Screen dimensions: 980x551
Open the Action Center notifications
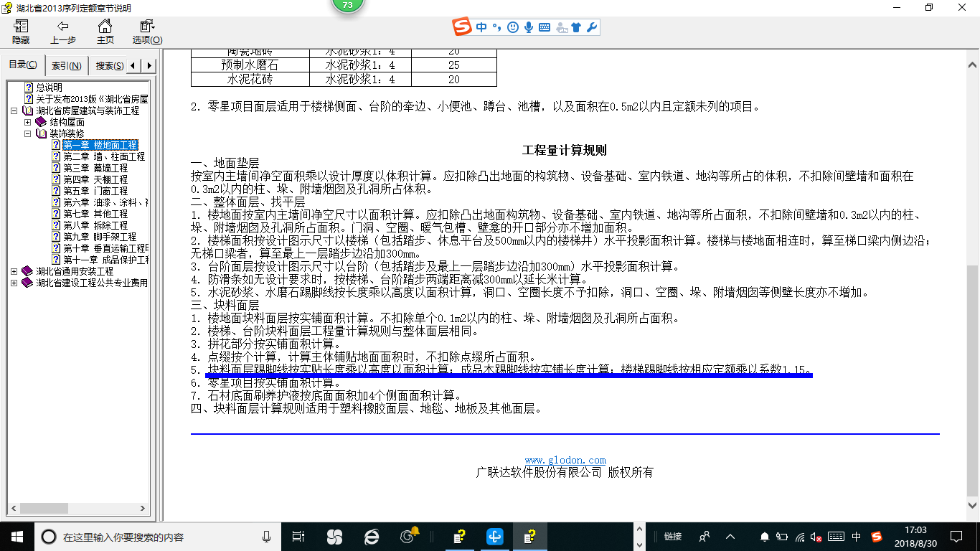pyautogui.click(x=956, y=536)
